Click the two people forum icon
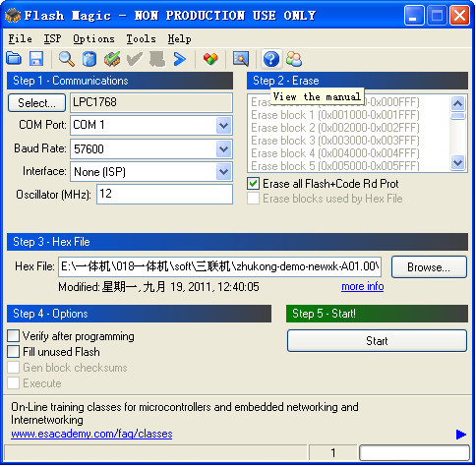Screen dimensions: 476x467 point(294,59)
